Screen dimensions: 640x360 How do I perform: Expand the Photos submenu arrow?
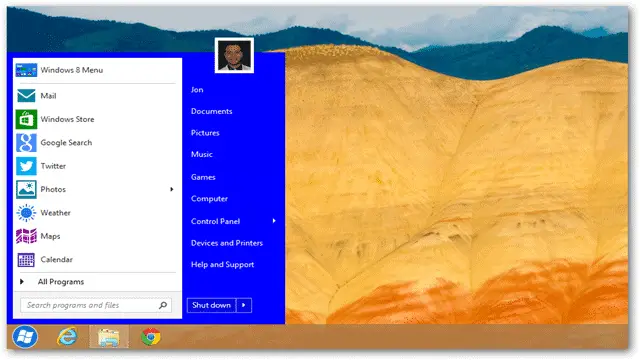[172, 189]
